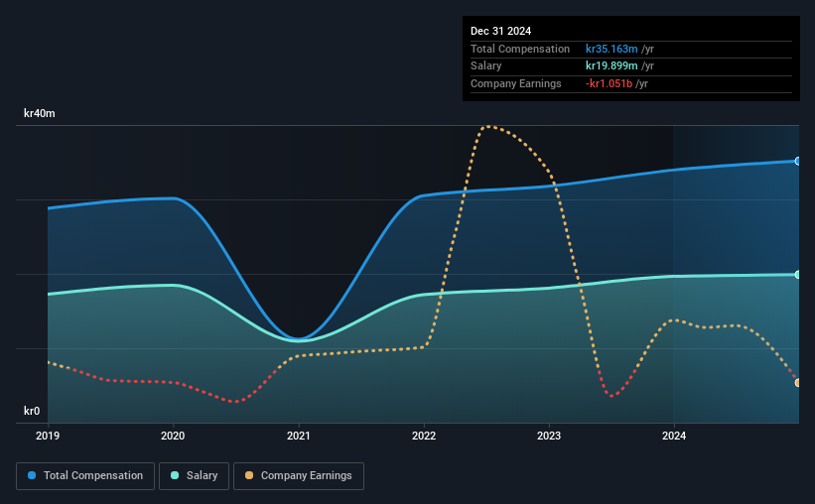Click the 2021 x-axis label
The height and width of the screenshot is (504, 815).
299,436
